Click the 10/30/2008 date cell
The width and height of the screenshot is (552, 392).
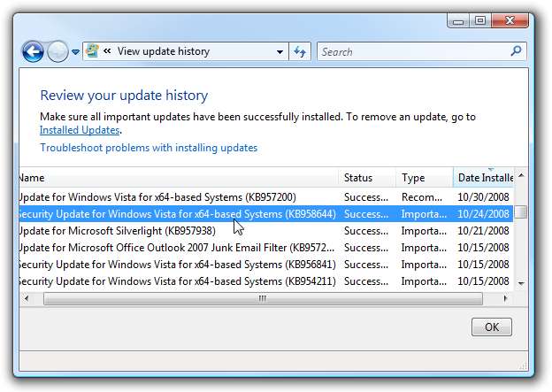point(483,196)
